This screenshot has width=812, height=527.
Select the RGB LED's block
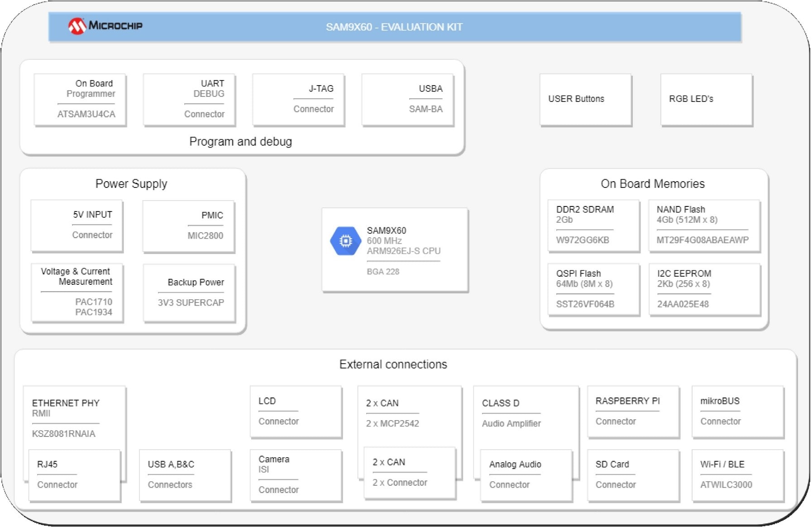tap(706, 99)
